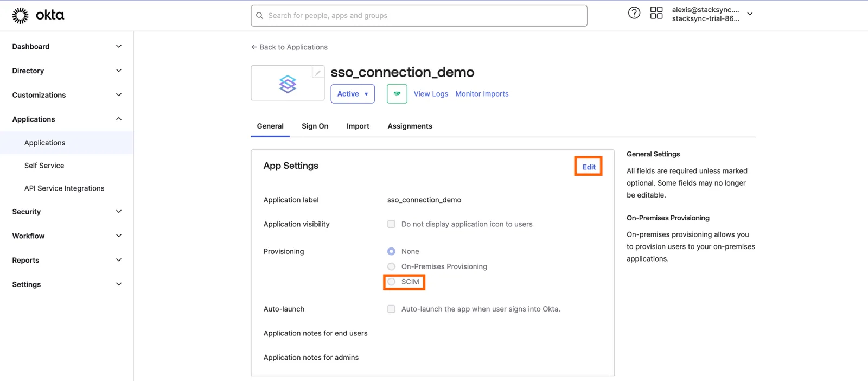868x381 pixels.
Task: Expand the Customizations menu chevron
Action: click(x=119, y=95)
